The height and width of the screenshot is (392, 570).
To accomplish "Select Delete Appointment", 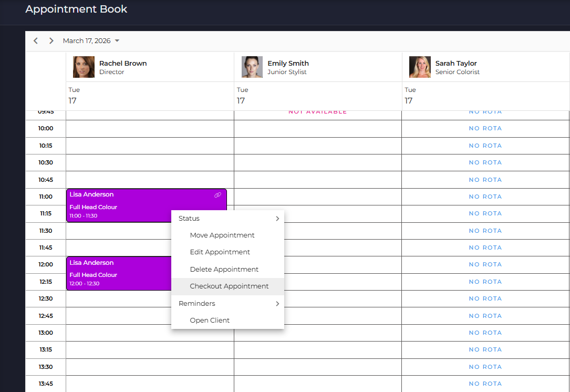I will click(x=224, y=269).
